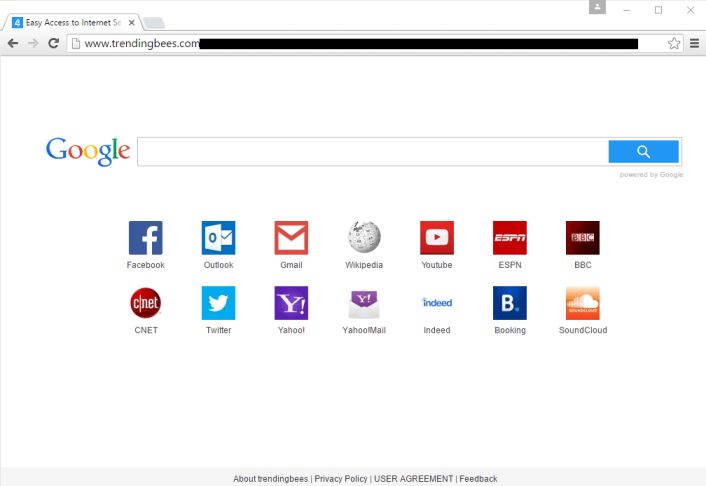Screen dimensions: 706x486
Task: Reload the page with refresh icon
Action: point(54,43)
